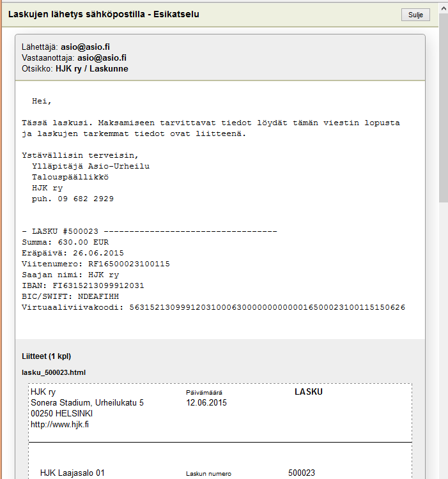Image resolution: width=448 pixels, height=479 pixels.
Task: Click the IBAN value FI6315213099912031
Action: point(98,285)
